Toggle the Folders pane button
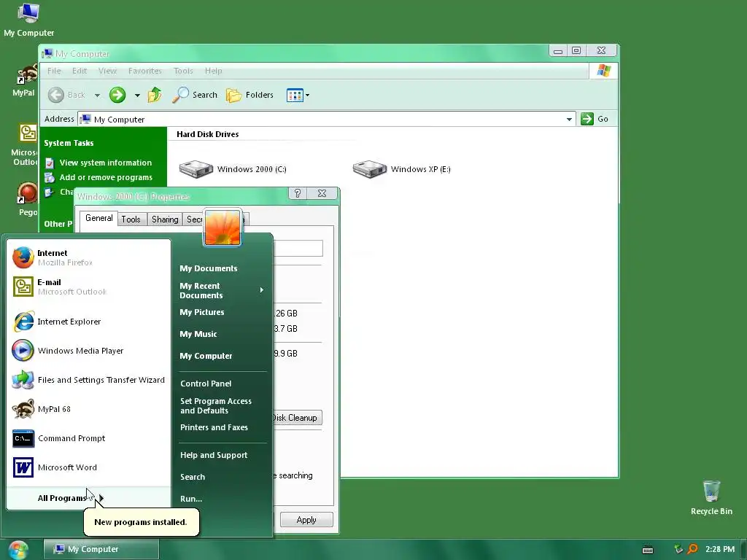Screen dimensions: 747x560 click(x=249, y=95)
